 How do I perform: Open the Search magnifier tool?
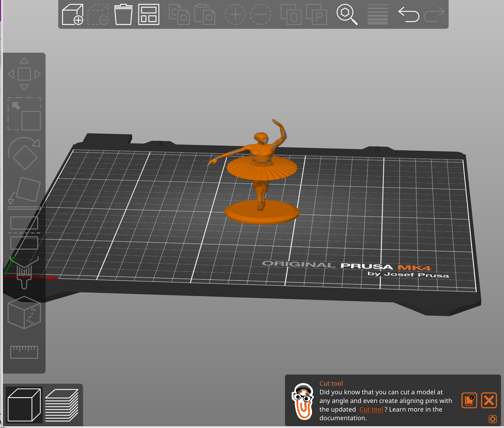pos(347,14)
